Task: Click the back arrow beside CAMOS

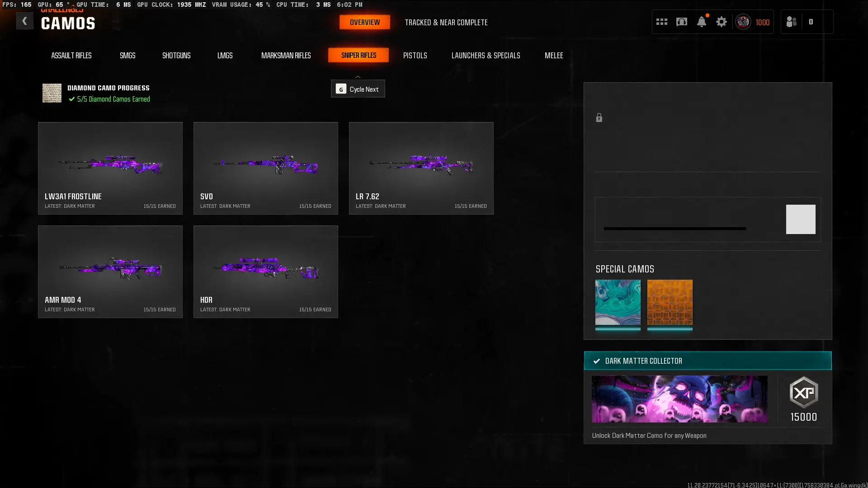Action: pos(25,21)
